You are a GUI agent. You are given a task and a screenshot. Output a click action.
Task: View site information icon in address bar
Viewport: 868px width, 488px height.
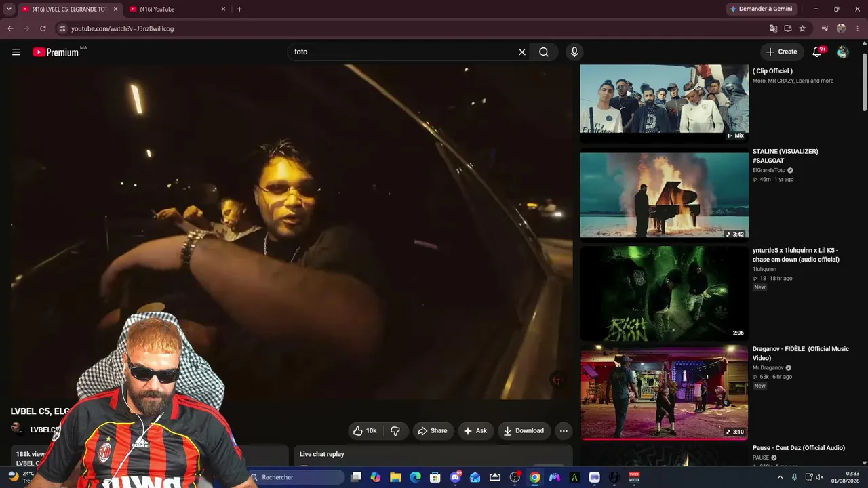pos(62,28)
